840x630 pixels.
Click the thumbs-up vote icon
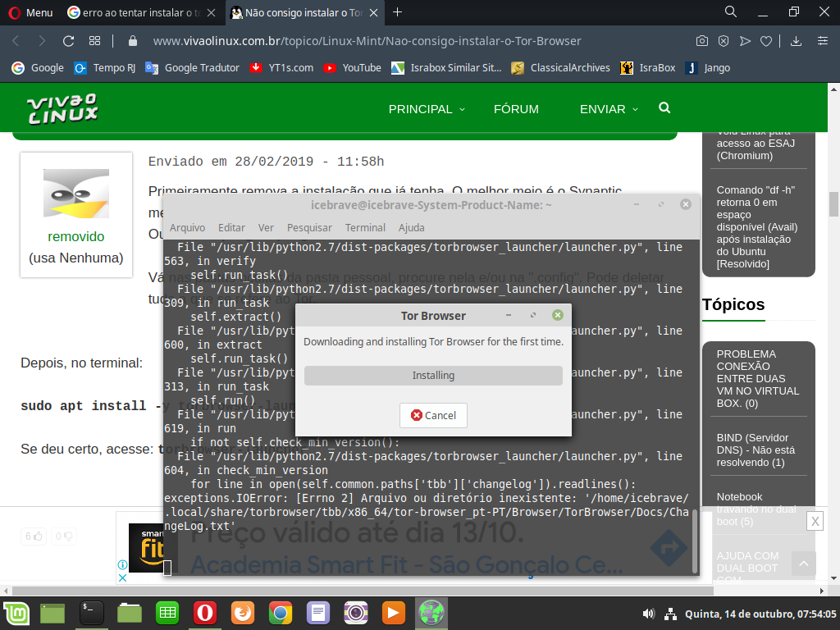click(x=34, y=536)
